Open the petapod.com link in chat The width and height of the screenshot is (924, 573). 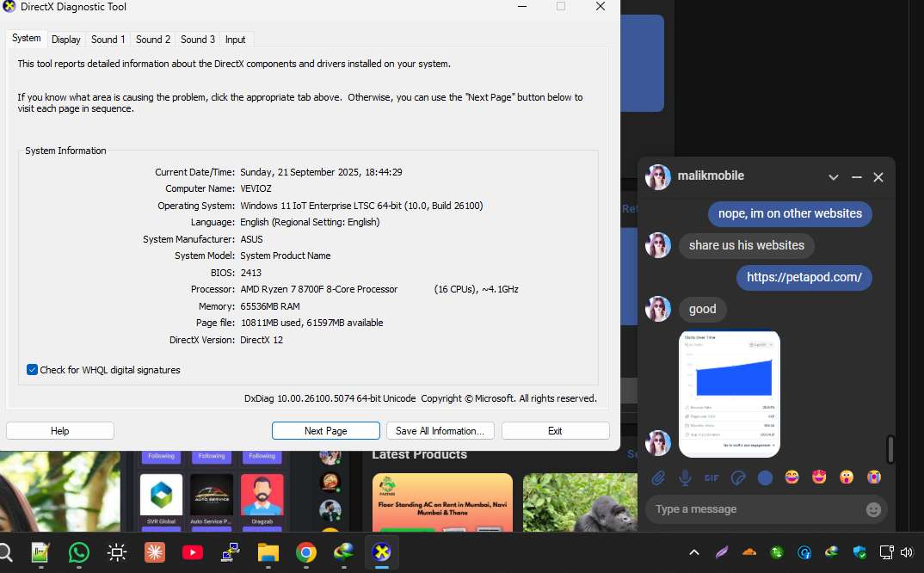pos(804,277)
